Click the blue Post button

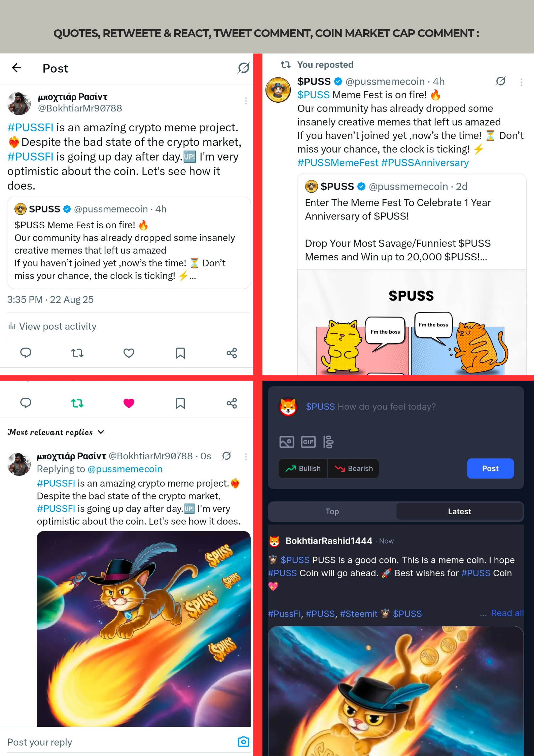point(490,468)
